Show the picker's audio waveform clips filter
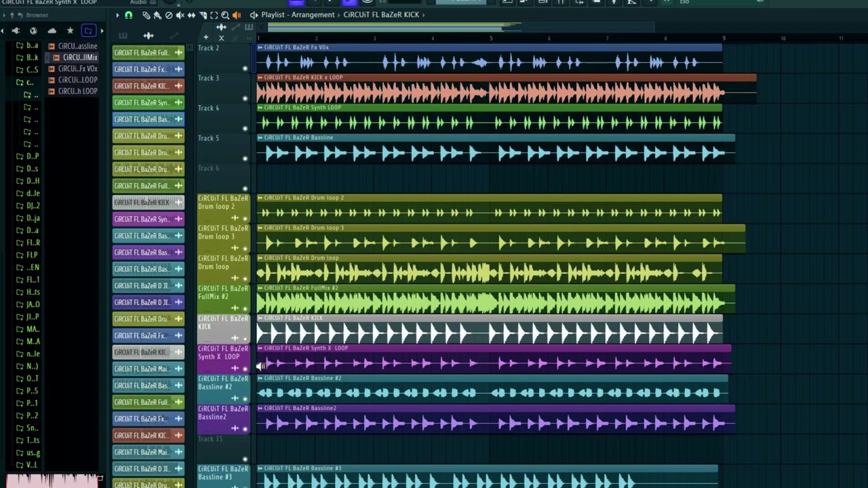Viewport: 868px width, 488px height. point(149,35)
